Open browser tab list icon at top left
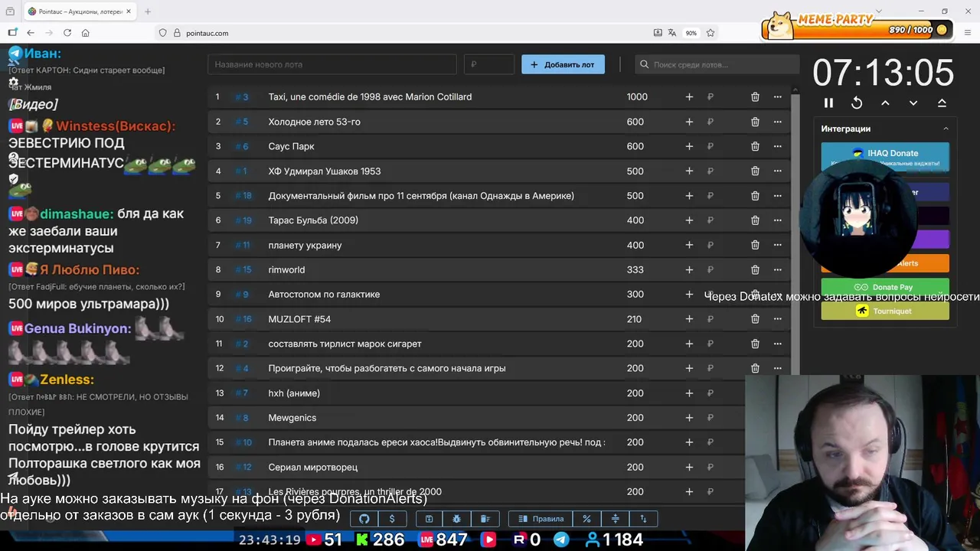This screenshot has height=551, width=980. tap(10, 11)
